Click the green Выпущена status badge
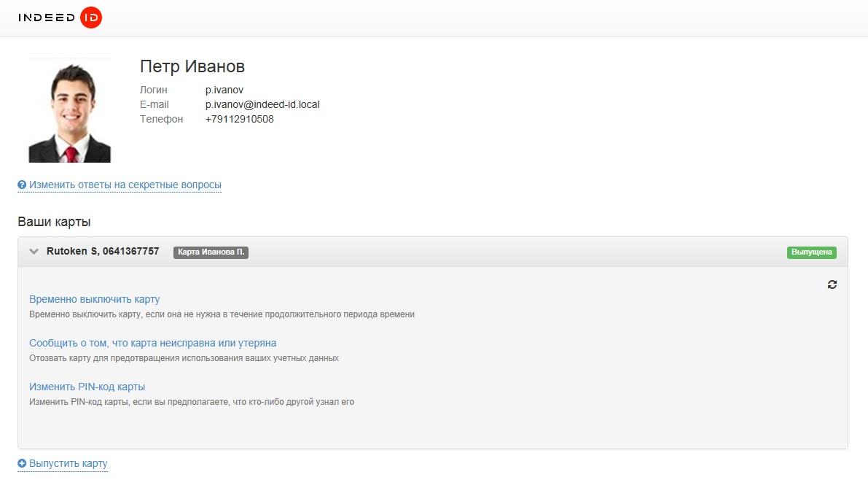Image resolution: width=868 pixels, height=488 pixels. click(x=812, y=252)
